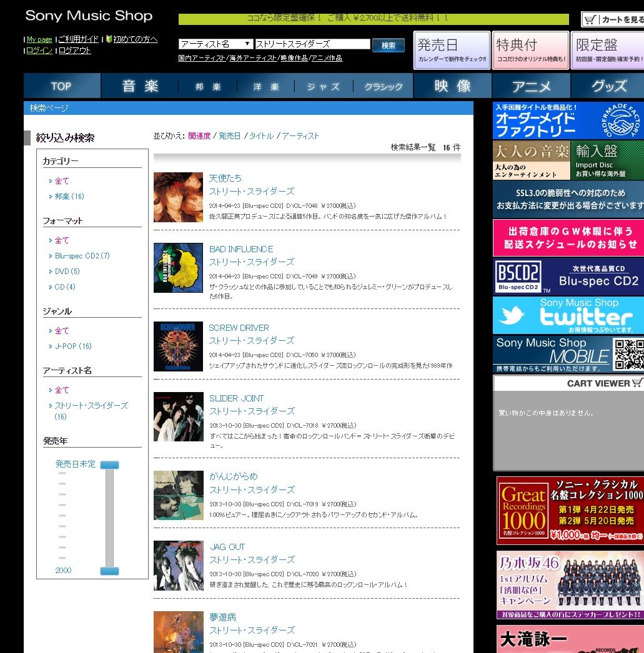Sort results by 関連度
644x653 pixels.
(x=199, y=135)
